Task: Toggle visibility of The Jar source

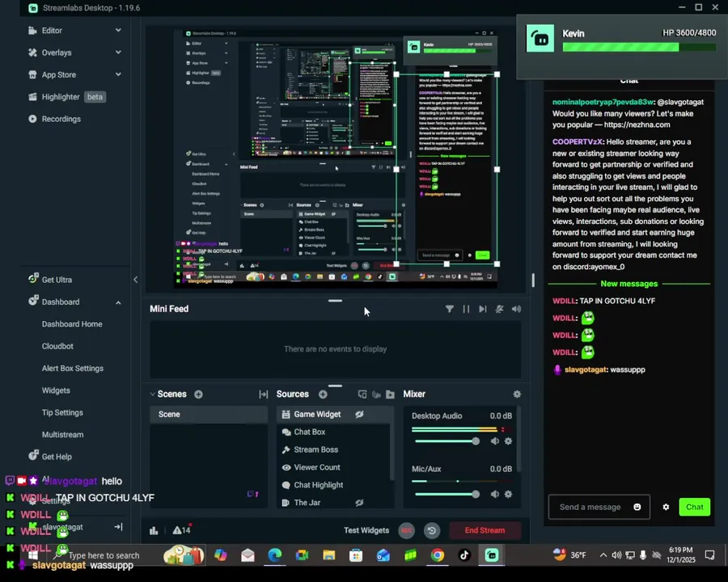Action: 359,503
